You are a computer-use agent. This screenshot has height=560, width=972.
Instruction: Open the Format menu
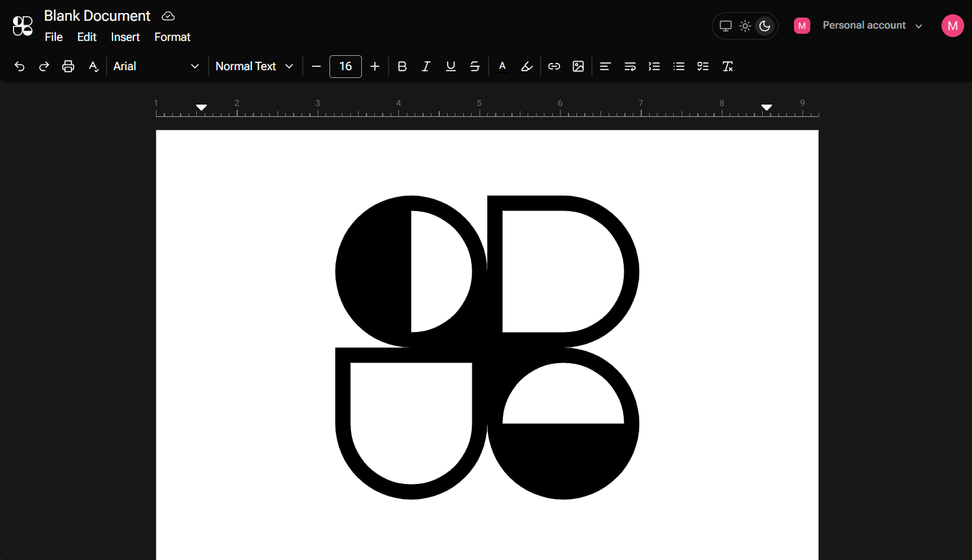(x=172, y=37)
